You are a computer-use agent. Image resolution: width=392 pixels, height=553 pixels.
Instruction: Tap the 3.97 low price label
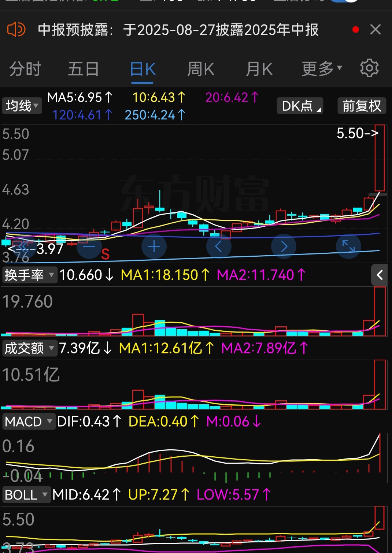click(36, 249)
